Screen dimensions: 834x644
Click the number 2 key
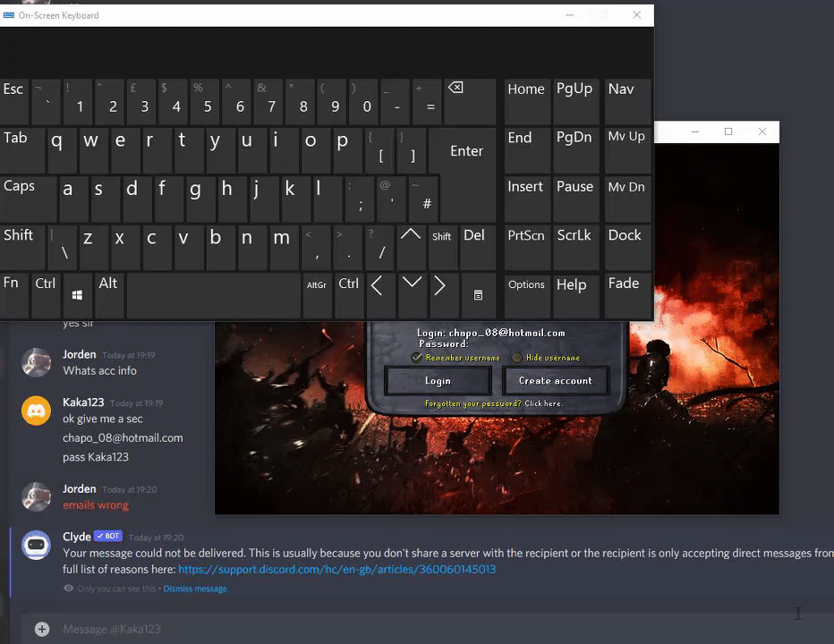point(109,101)
